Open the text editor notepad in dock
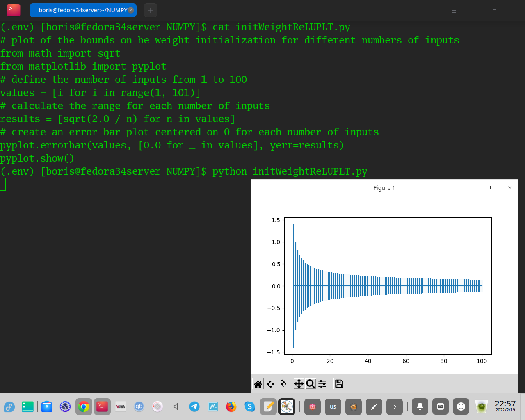Viewport: 525px width, 420px height. [268, 407]
